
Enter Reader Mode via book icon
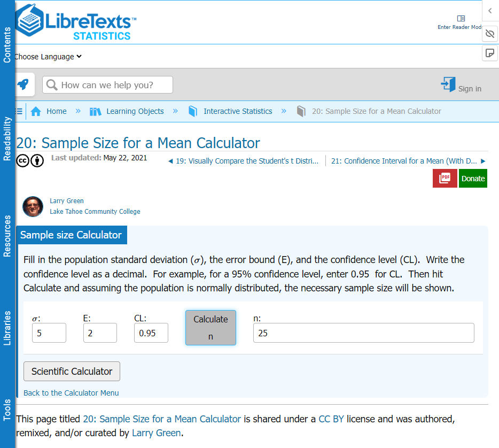tap(461, 19)
